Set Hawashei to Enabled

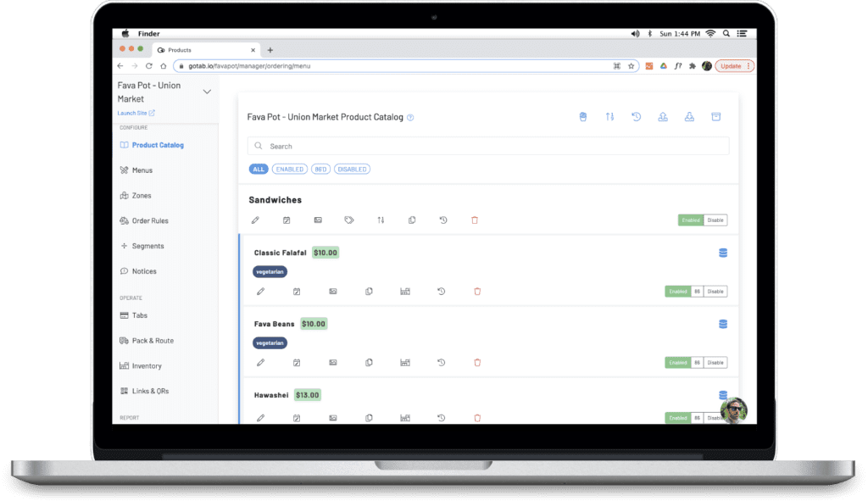(x=678, y=418)
